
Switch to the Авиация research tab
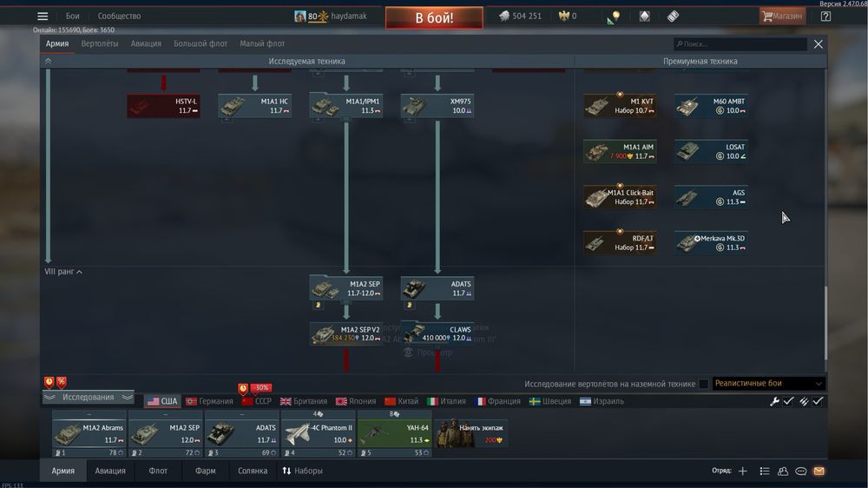(146, 43)
